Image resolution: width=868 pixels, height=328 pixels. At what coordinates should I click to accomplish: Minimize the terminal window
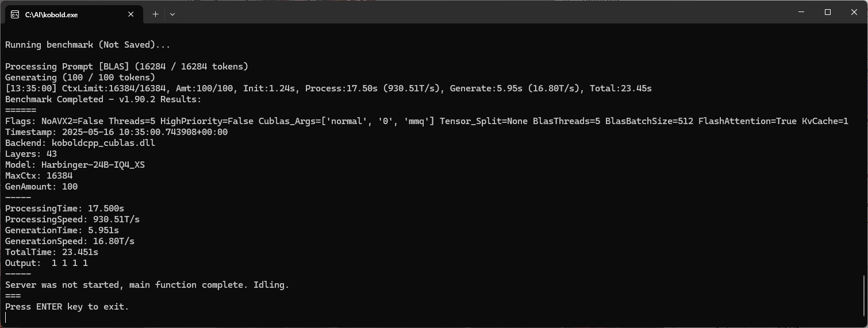801,12
